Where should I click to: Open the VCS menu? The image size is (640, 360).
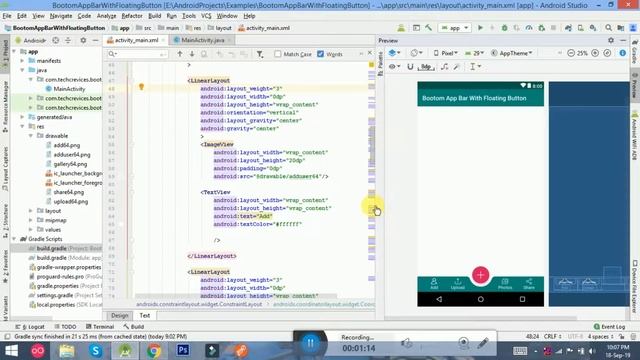(206, 16)
